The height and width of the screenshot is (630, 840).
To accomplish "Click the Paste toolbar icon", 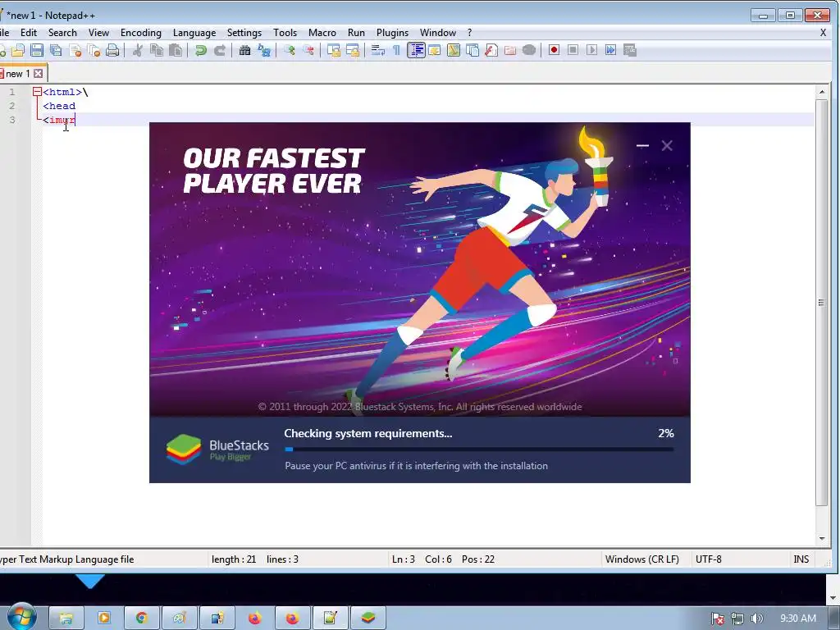I will [176, 50].
